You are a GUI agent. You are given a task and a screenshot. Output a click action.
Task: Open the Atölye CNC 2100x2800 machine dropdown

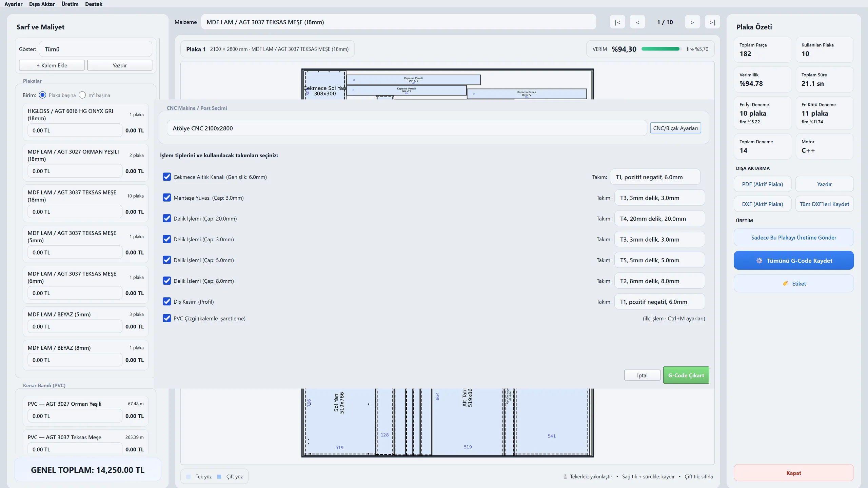(407, 128)
